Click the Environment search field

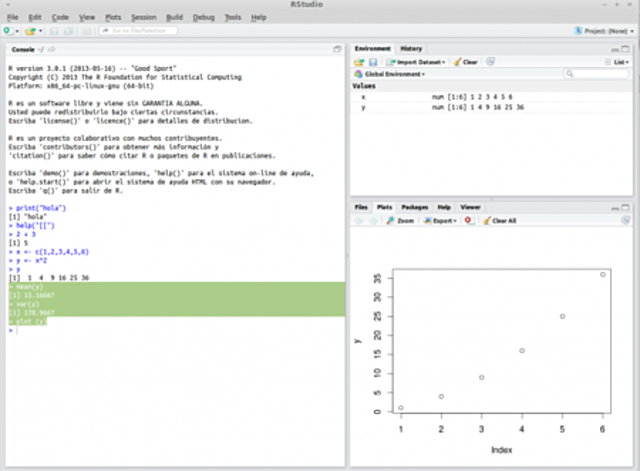596,74
